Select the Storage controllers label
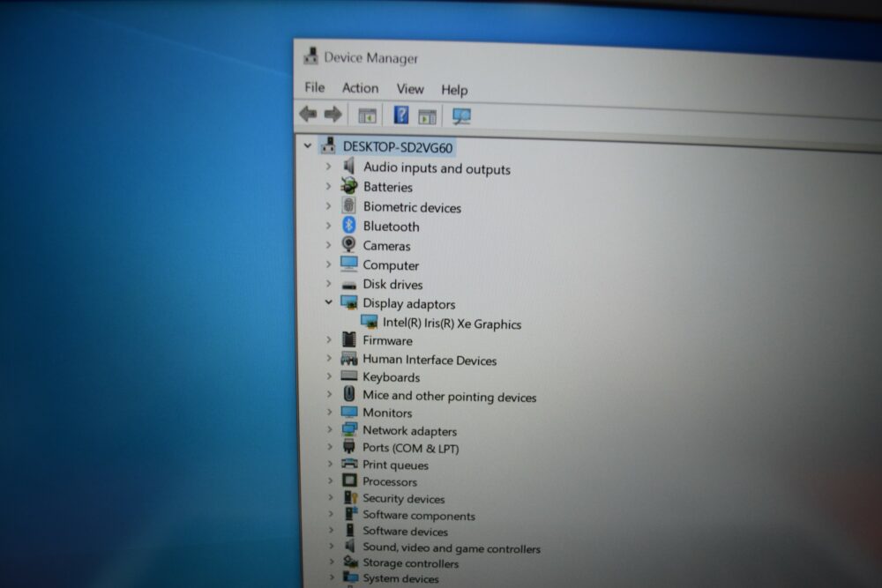The width and height of the screenshot is (882, 588). pos(411,562)
